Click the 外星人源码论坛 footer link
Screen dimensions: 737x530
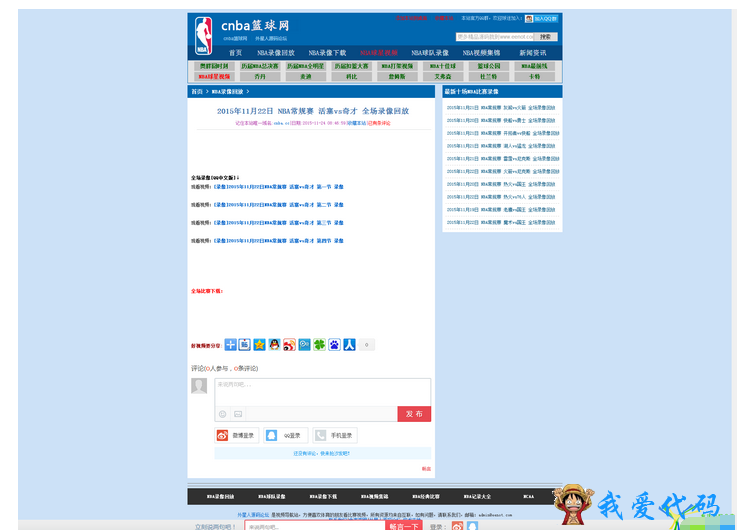(x=253, y=515)
